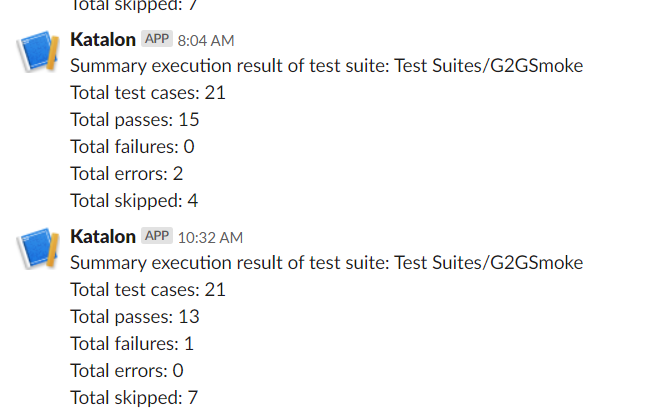Click the "Total passes: 15" line
647x420 pixels.
coord(135,120)
